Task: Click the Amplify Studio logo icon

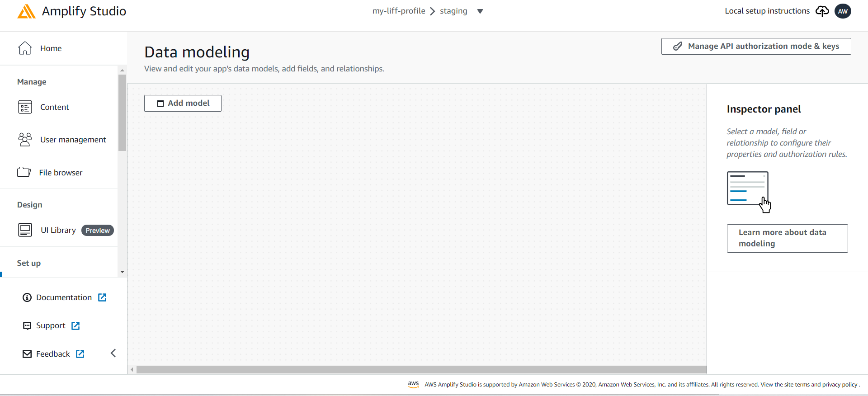Action: pyautogui.click(x=26, y=11)
